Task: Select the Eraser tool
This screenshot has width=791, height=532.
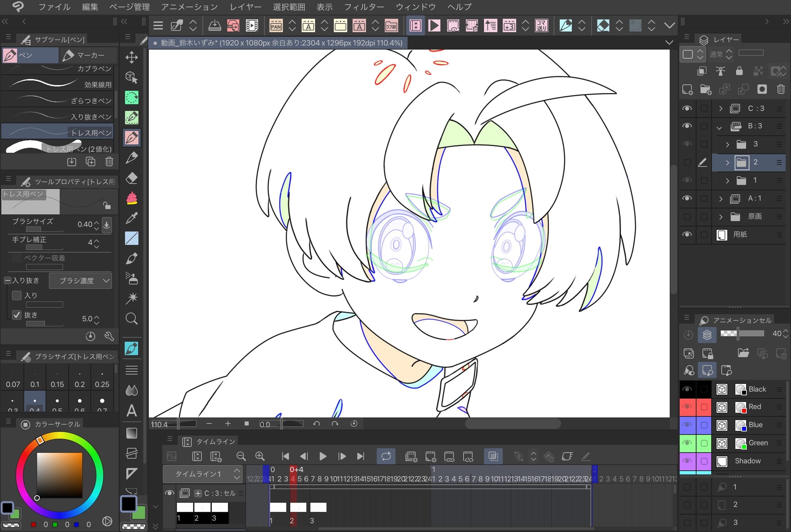Action: pos(132,178)
